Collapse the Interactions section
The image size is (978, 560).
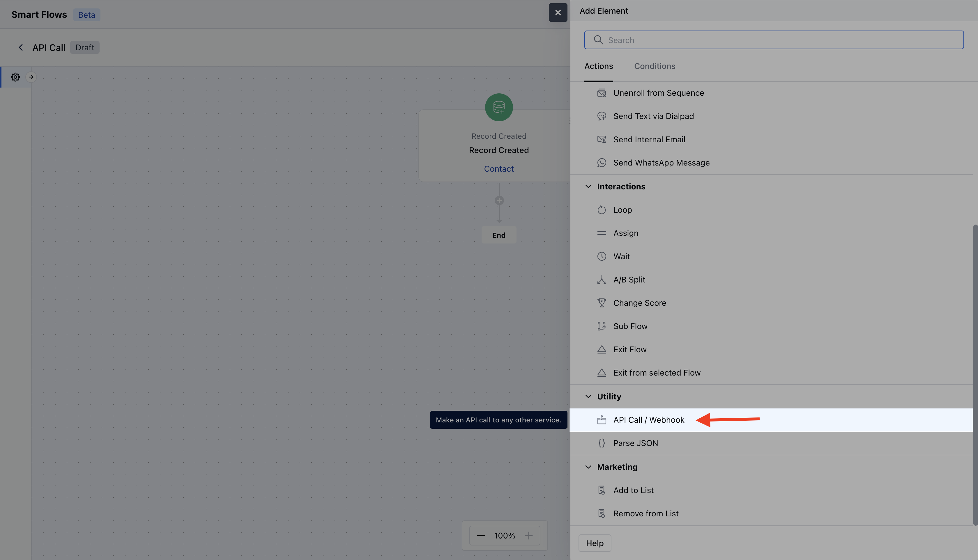[x=588, y=186]
